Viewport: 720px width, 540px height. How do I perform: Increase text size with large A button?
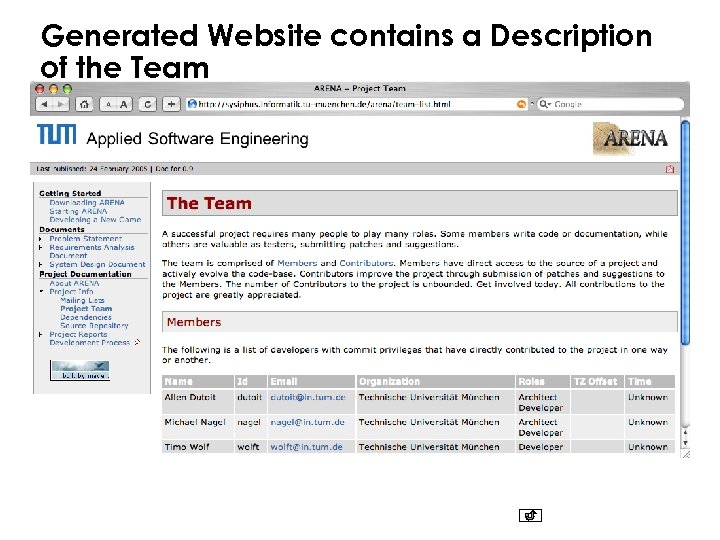pos(124,104)
